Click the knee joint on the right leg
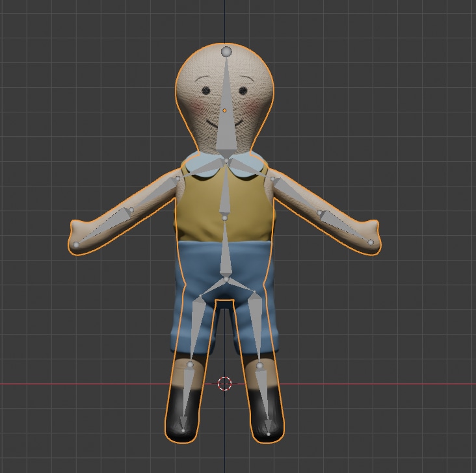 click(259, 366)
